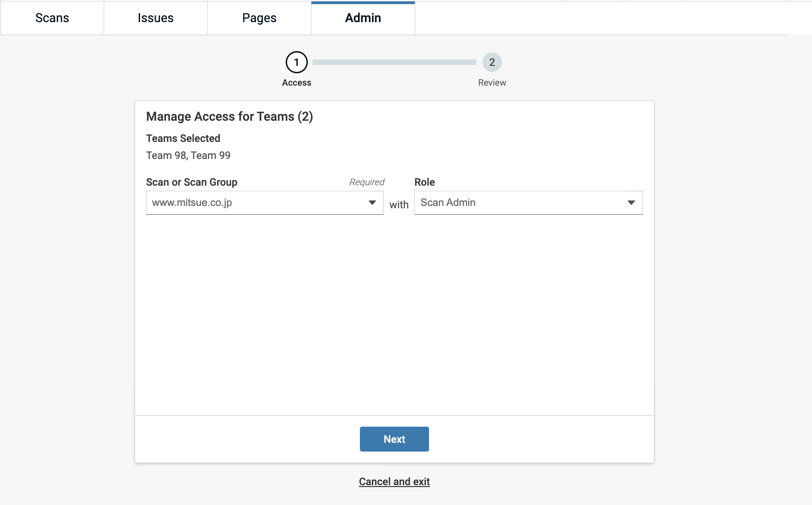Click the Team 98, Team 99 text
812x505 pixels.
(x=188, y=155)
